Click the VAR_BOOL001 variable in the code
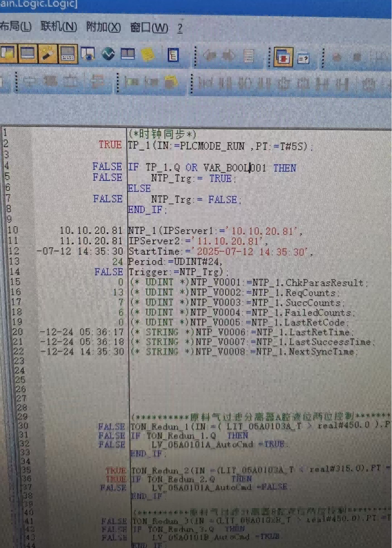The width and height of the screenshot is (392, 548). 235,168
